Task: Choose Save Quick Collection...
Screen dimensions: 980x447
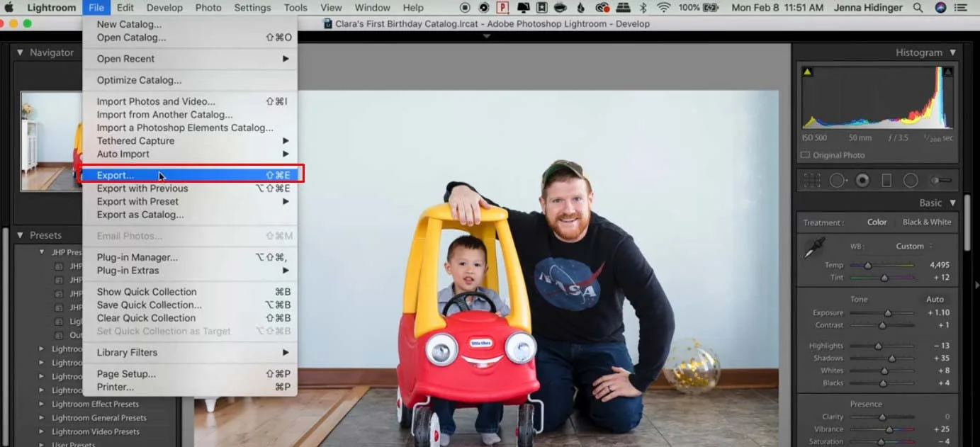Action: [x=190, y=305]
